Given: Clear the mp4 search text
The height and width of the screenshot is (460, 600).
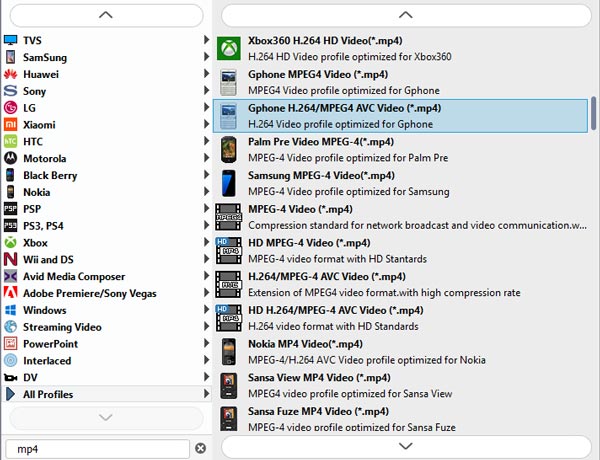Looking at the screenshot, I should click(x=201, y=448).
